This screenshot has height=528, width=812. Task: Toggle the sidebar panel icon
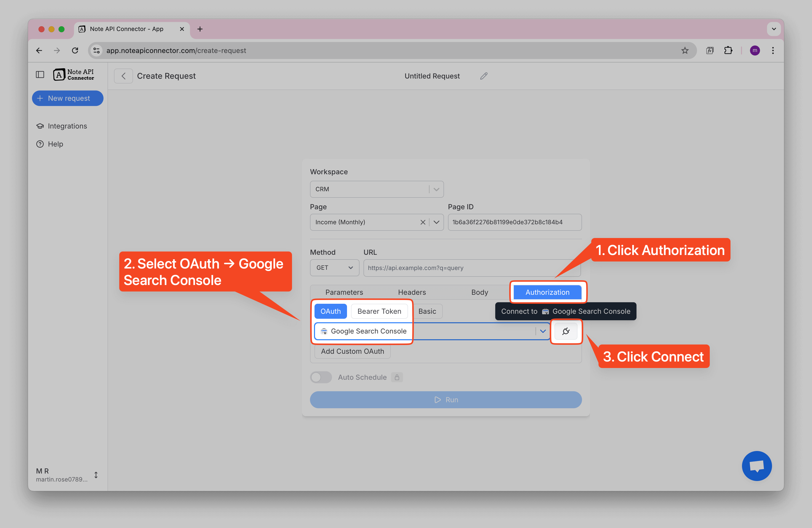coord(40,74)
